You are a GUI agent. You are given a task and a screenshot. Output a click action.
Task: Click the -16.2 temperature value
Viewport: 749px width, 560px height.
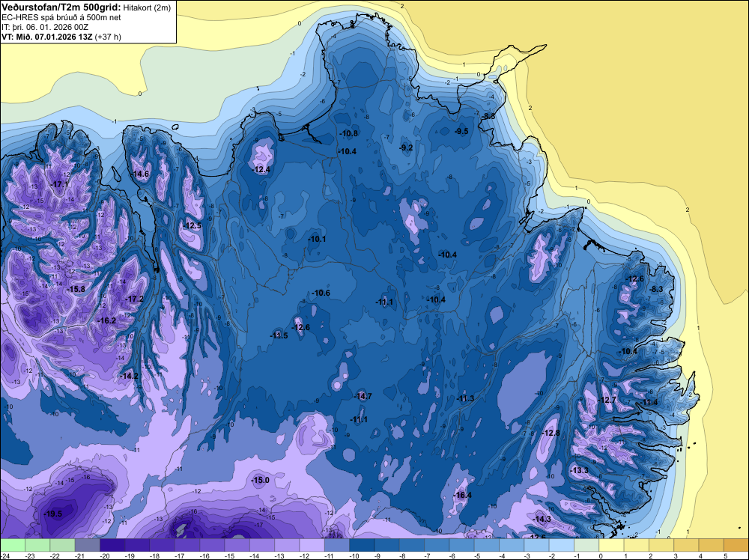tap(106, 320)
